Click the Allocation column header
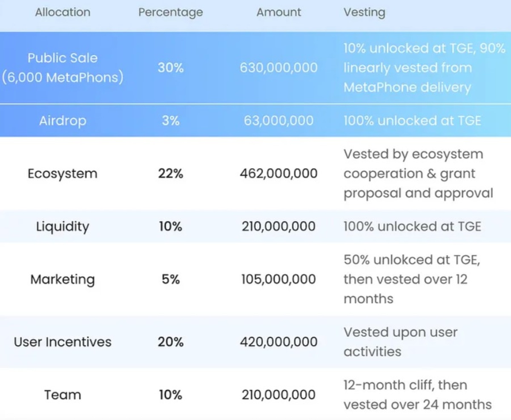 click(x=63, y=12)
